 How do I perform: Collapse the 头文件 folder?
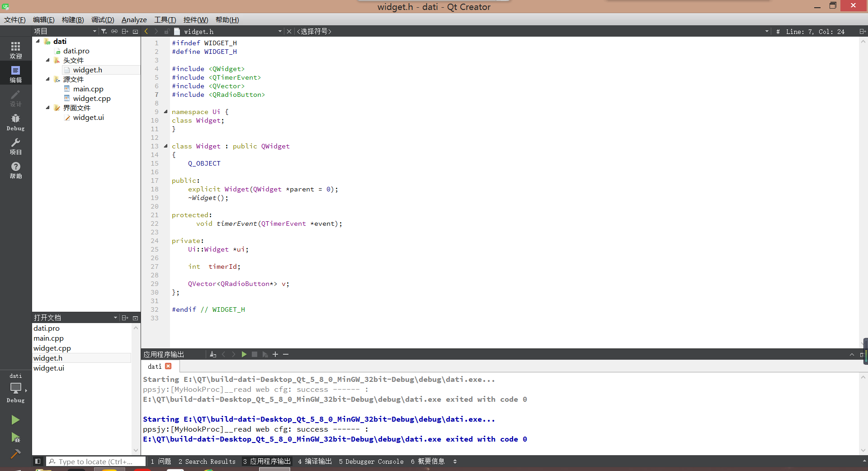(48, 60)
